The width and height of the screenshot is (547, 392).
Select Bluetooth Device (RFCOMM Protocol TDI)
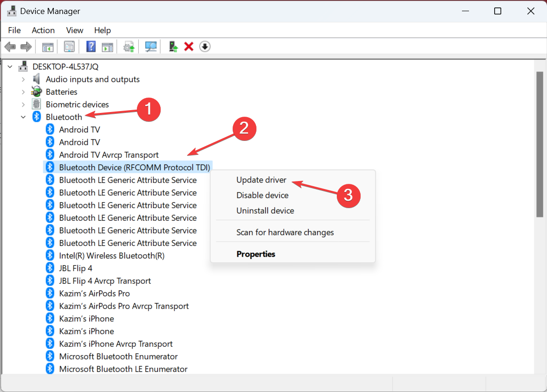pos(135,167)
